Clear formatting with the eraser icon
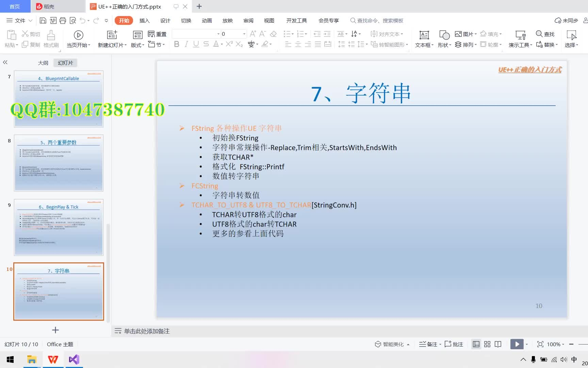This screenshot has height=368, width=588. click(273, 34)
